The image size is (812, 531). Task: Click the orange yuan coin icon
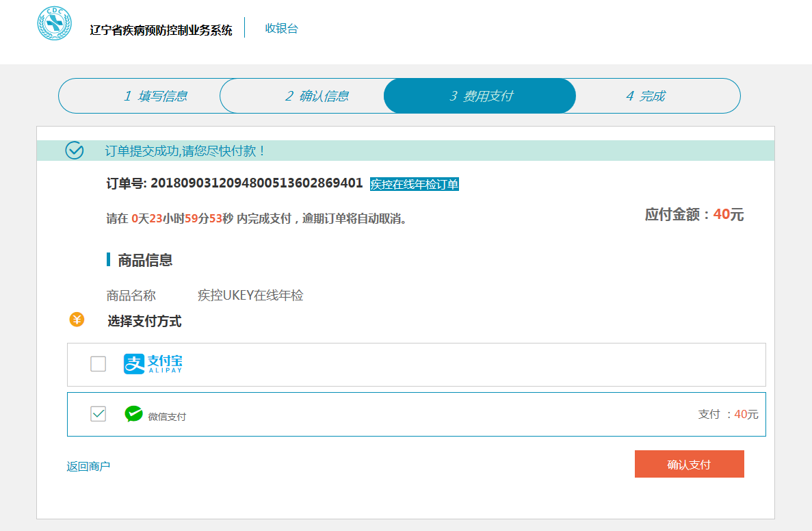click(77, 320)
